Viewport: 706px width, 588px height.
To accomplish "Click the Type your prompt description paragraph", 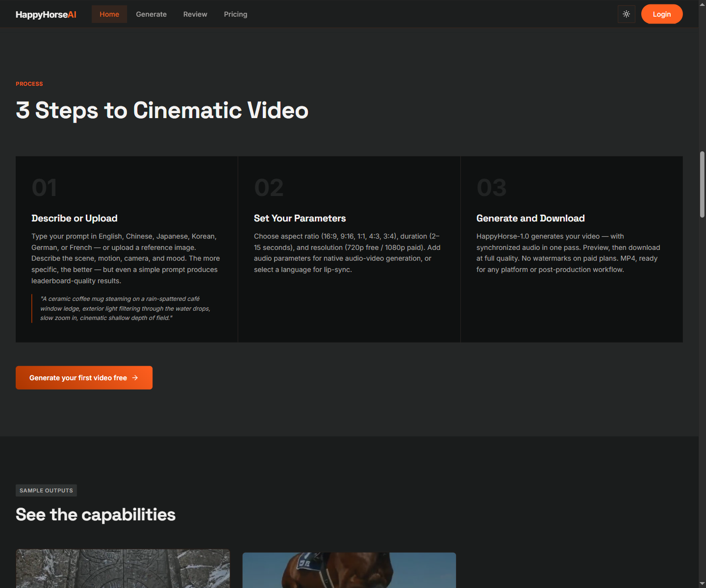I will click(126, 258).
